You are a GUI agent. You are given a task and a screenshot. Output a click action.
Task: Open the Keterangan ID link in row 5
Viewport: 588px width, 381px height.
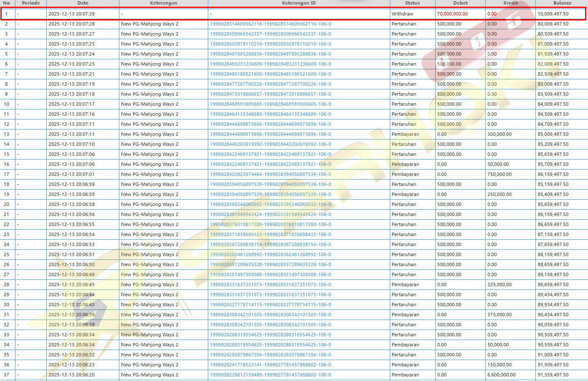click(x=270, y=54)
